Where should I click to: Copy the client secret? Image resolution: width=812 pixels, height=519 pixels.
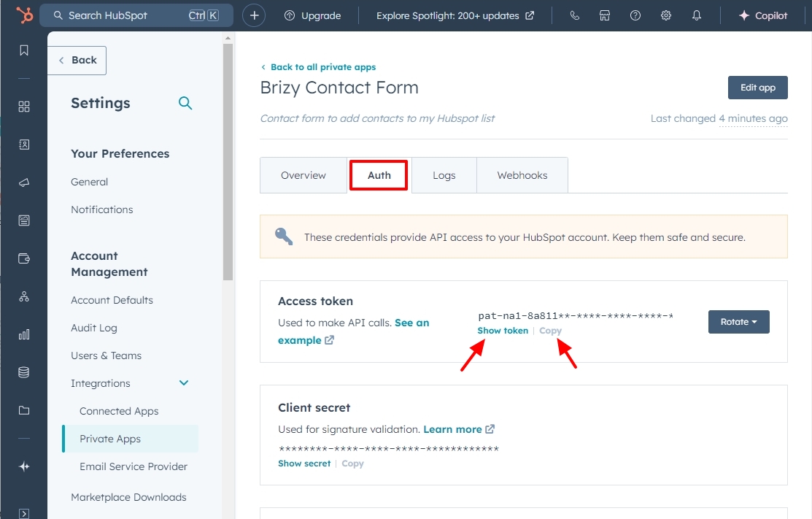click(x=352, y=464)
